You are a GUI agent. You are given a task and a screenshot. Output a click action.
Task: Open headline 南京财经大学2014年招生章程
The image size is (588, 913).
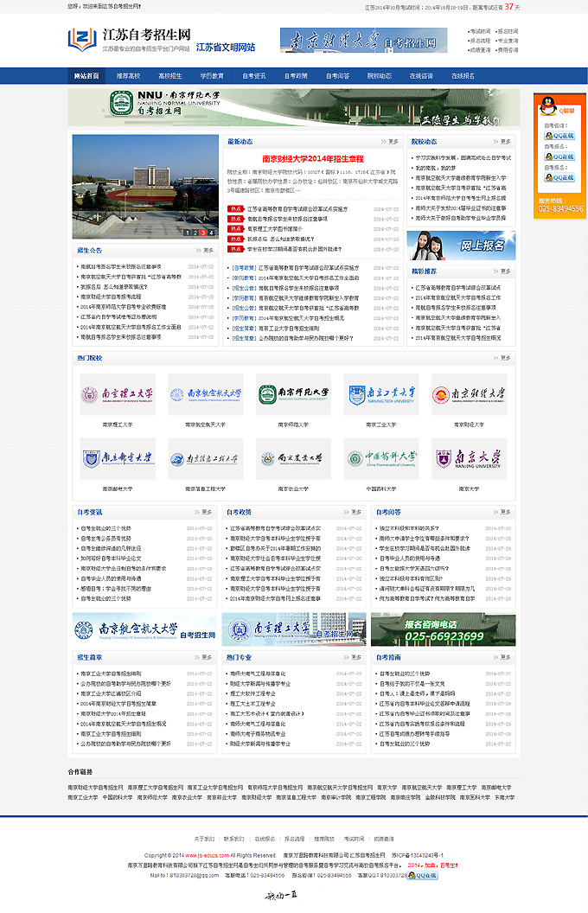pos(313,158)
